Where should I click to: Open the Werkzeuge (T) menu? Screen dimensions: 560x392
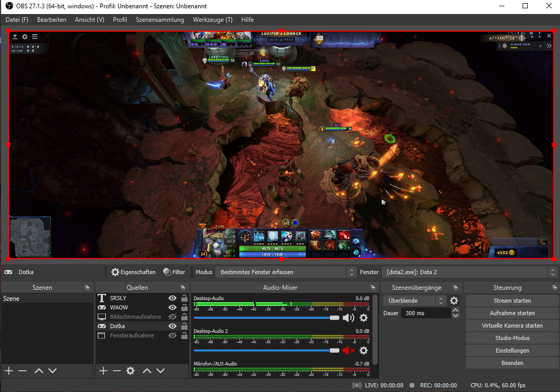click(212, 20)
